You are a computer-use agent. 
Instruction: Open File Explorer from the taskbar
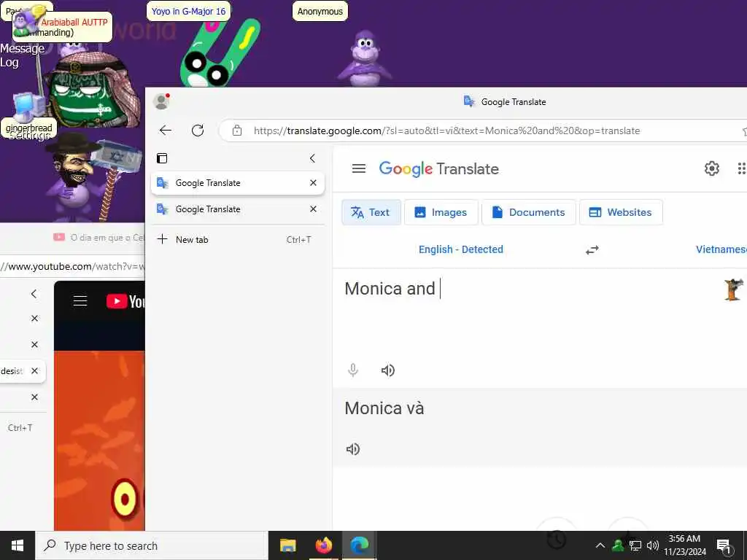click(x=287, y=545)
